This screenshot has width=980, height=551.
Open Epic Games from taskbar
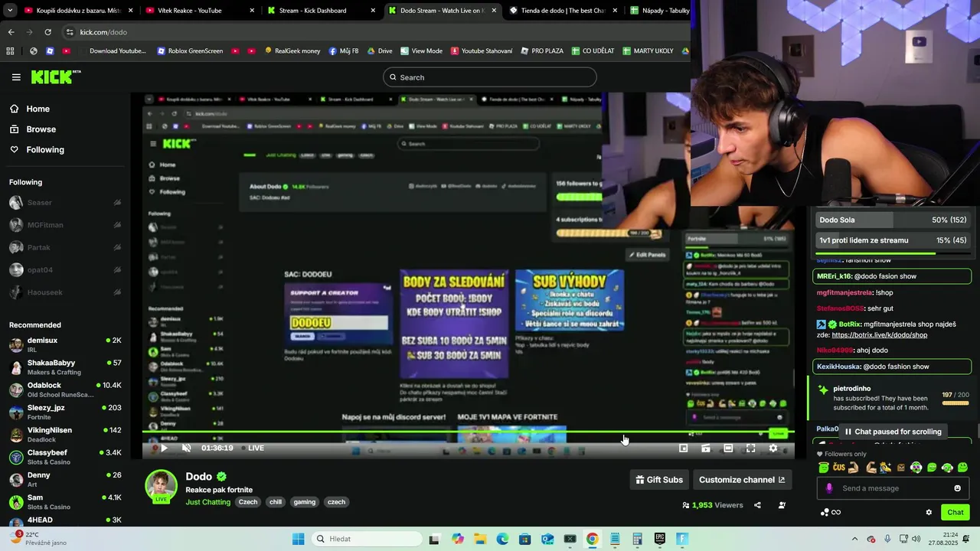coord(659,539)
